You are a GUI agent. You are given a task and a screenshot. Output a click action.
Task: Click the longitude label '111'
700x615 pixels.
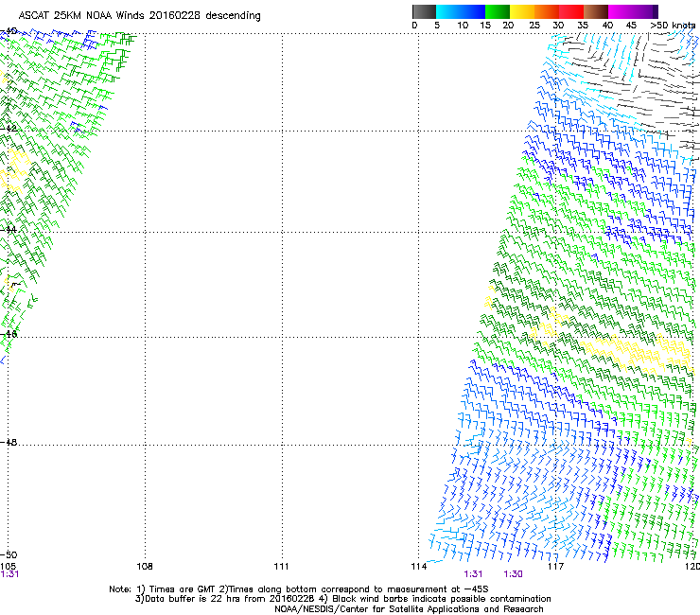tap(281, 567)
